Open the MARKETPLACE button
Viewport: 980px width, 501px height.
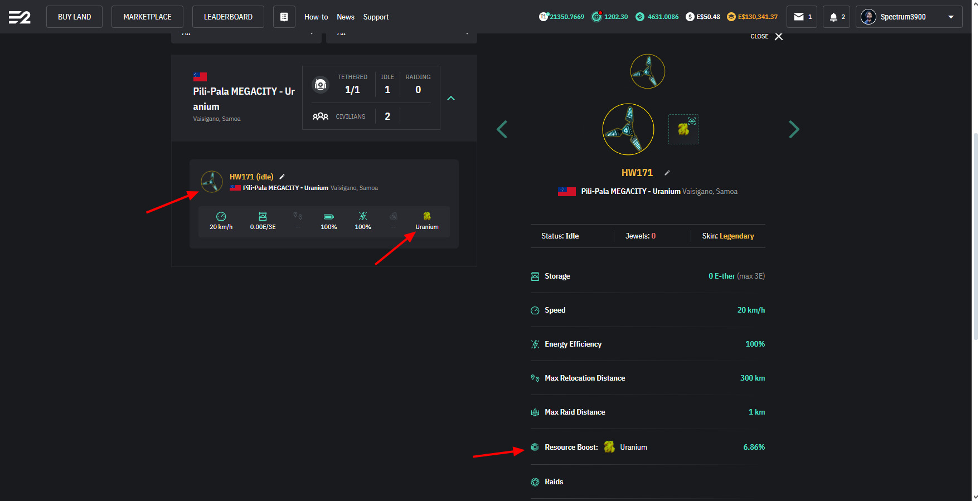pos(147,17)
